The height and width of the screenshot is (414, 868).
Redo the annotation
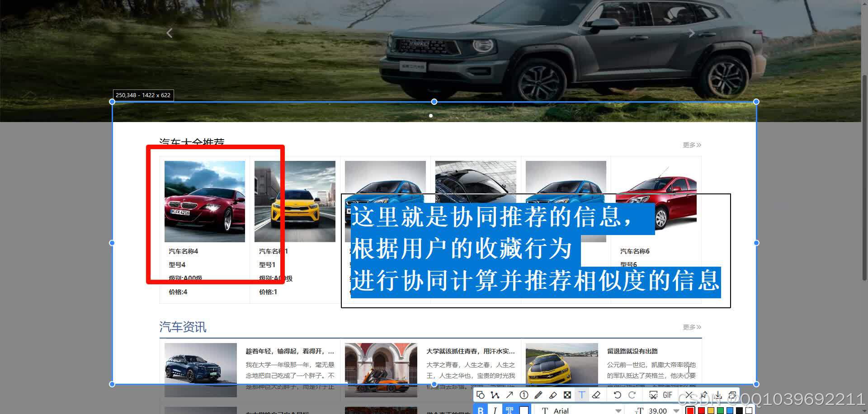[632, 395]
